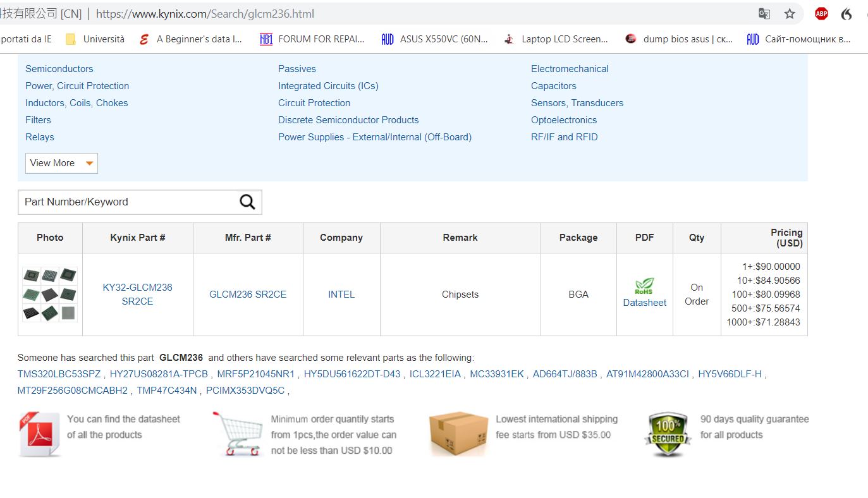868x498 pixels.
Task: Click the Google Translate icon in address bar
Action: (x=764, y=14)
